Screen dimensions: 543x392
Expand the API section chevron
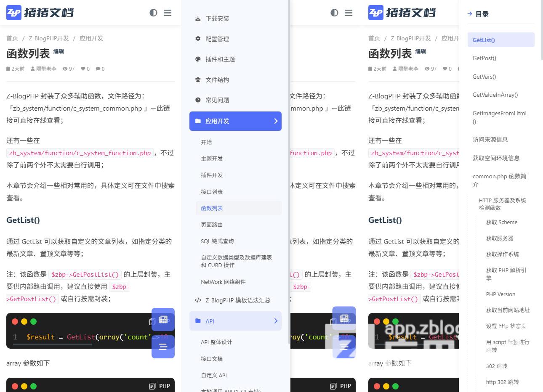[276, 321]
